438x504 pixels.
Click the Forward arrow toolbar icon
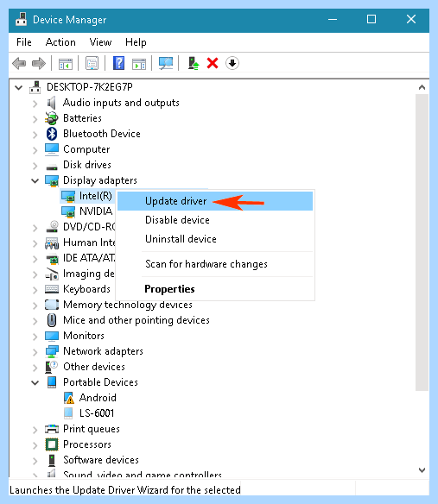coord(39,63)
